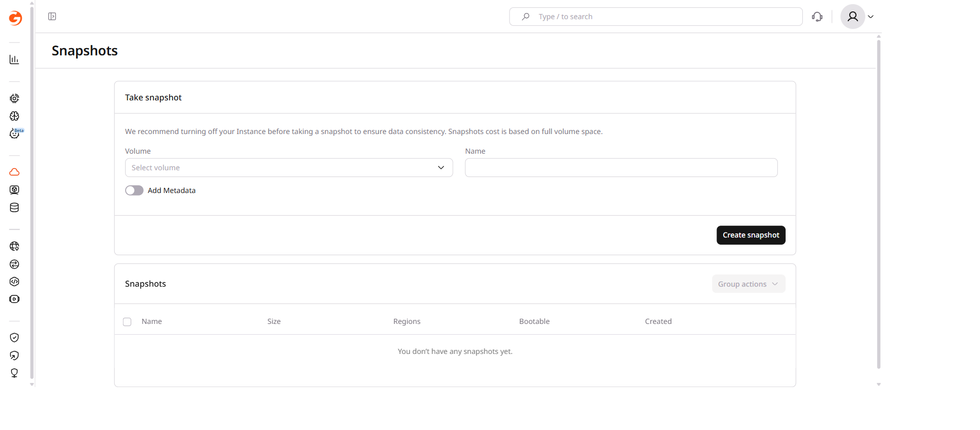Click the Name column header
This screenshot has width=980, height=430.
pos(152,321)
